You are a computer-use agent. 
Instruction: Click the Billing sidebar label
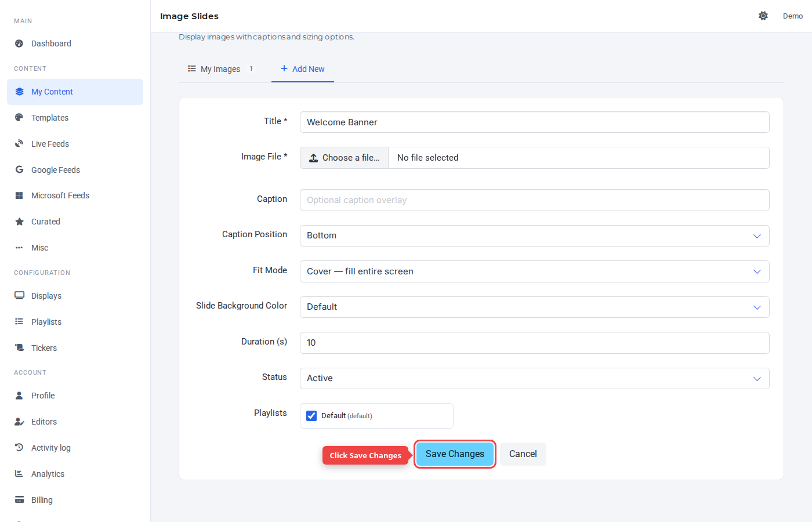[42, 500]
